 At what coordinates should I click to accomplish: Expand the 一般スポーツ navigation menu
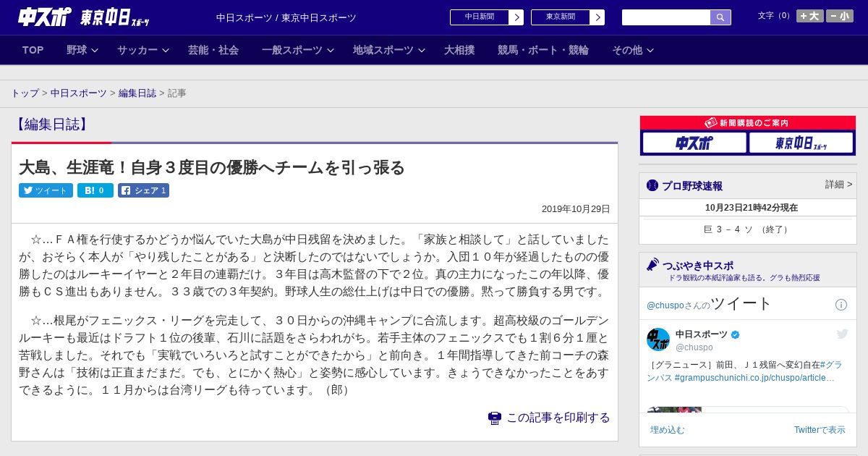point(298,50)
